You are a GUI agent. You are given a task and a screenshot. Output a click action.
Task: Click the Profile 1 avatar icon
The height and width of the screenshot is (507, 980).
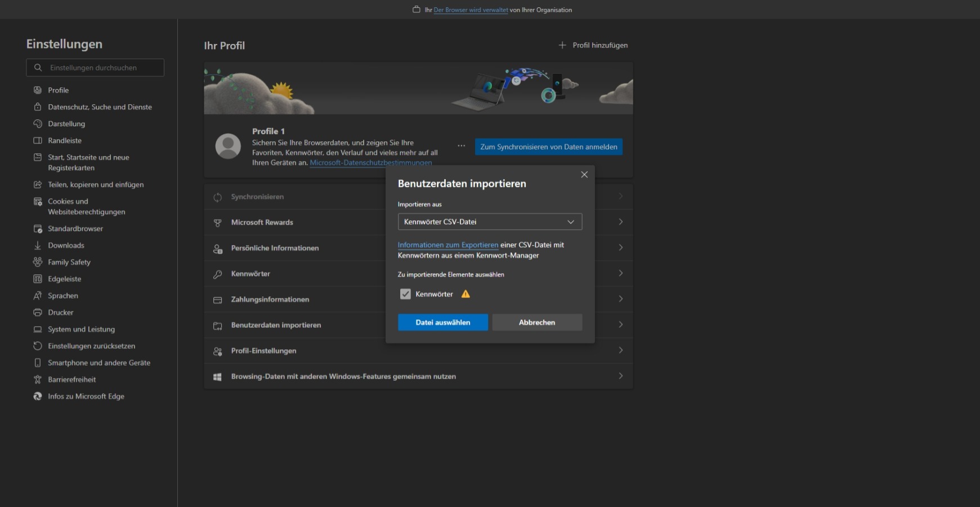(228, 145)
